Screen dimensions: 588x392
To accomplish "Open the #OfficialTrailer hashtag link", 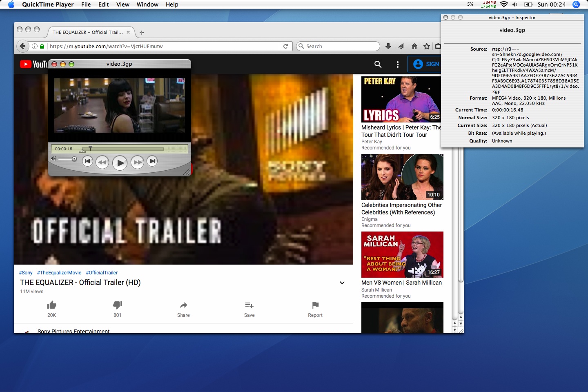I will (102, 273).
